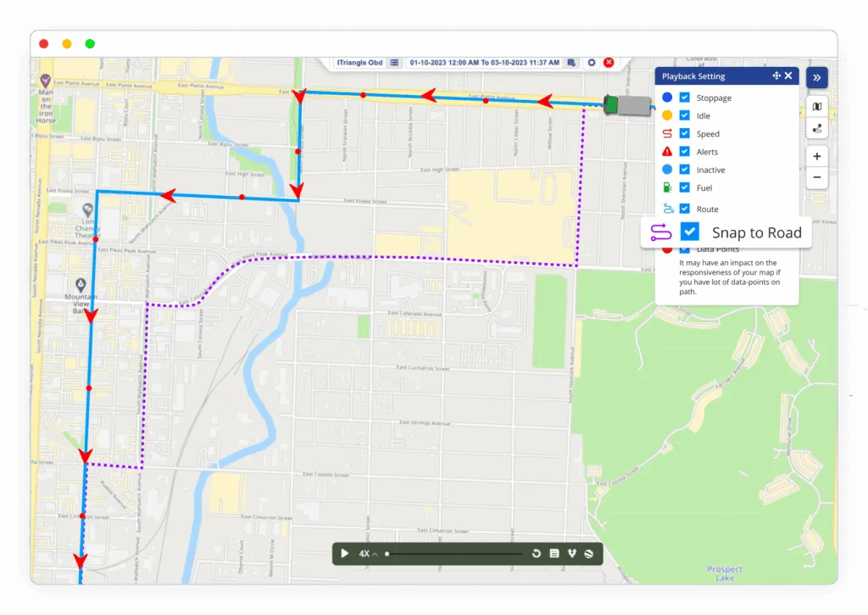Click the playback progress slider track
868x615 pixels.
(455, 554)
